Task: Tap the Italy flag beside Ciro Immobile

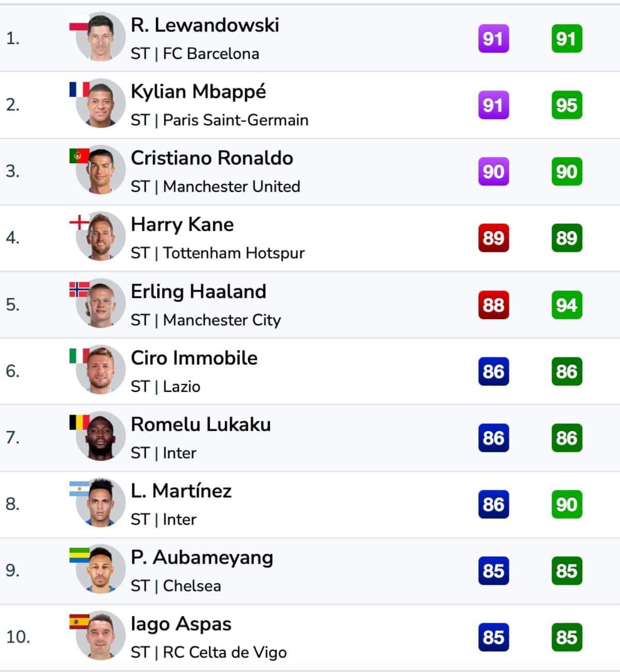Action: click(79, 356)
